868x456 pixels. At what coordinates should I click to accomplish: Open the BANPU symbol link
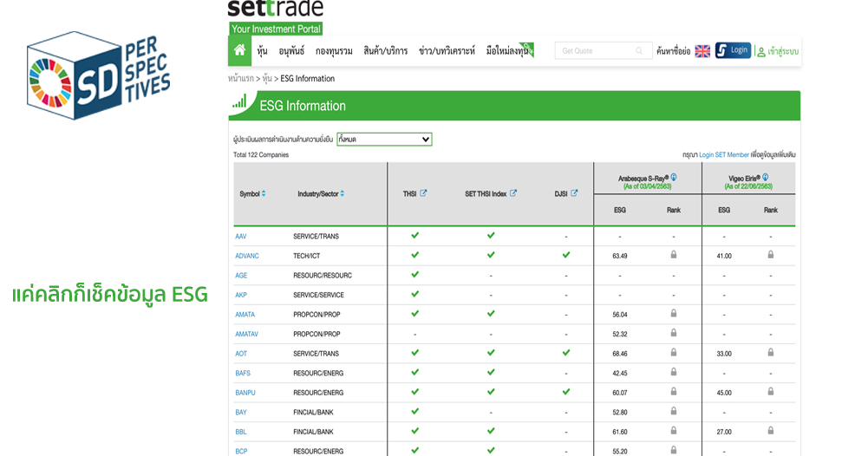(245, 393)
